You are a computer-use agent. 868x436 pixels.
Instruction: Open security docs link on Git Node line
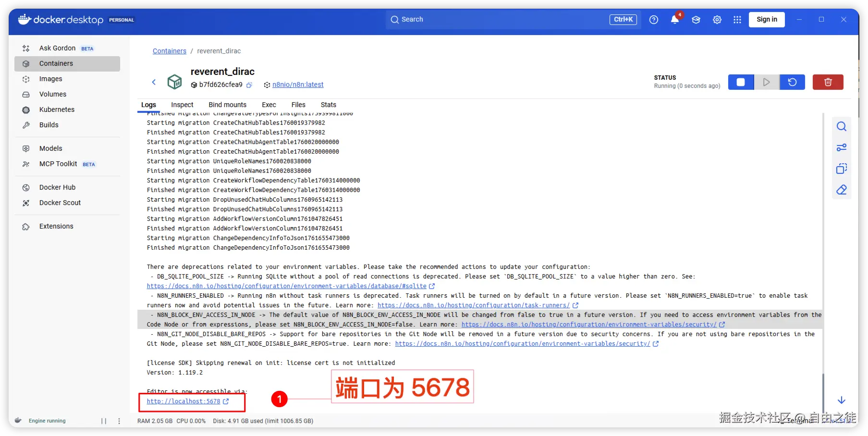[x=523, y=344]
